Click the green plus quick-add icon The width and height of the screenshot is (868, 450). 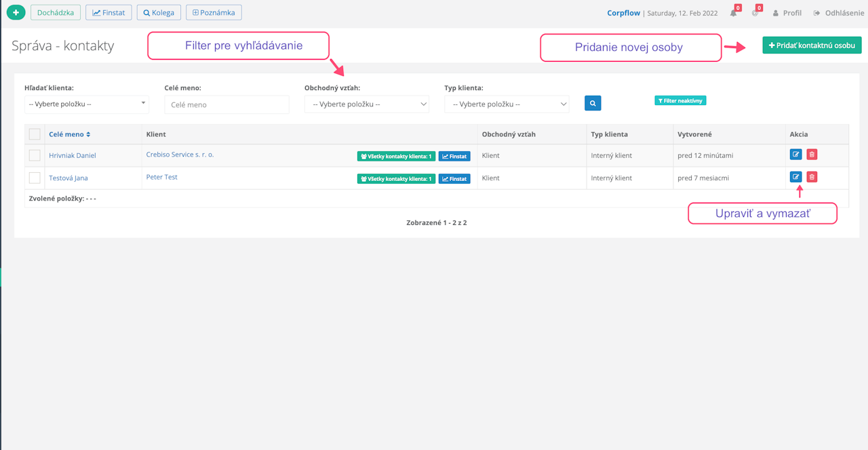16,12
